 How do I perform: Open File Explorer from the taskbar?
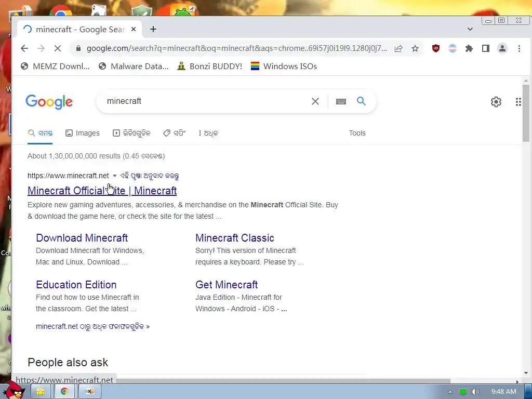[x=41, y=392]
